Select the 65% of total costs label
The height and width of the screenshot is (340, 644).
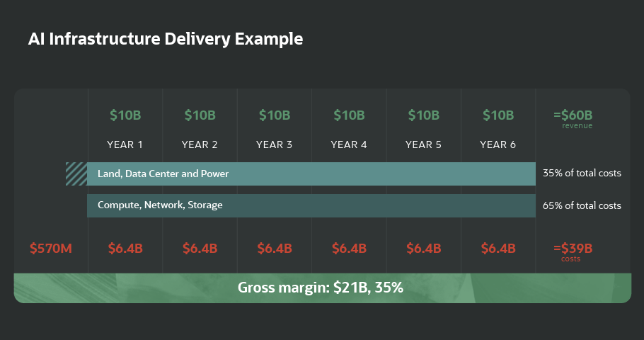click(582, 205)
